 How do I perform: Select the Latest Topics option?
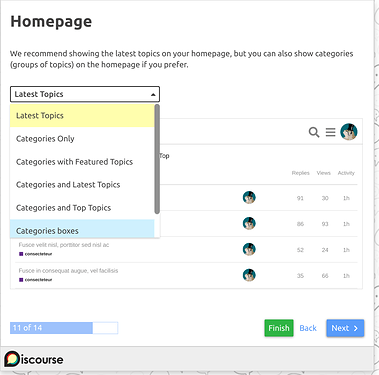click(82, 116)
